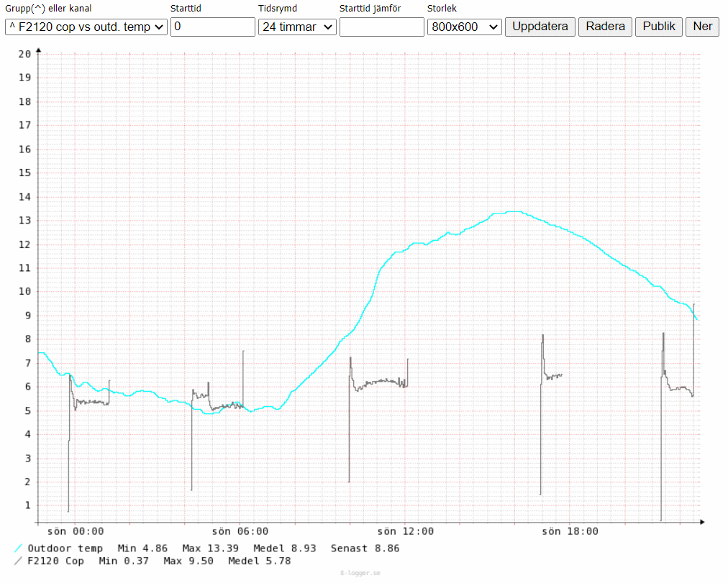The image size is (728, 583).
Task: Click the y-axis top arrowhead
Action: click(x=38, y=50)
